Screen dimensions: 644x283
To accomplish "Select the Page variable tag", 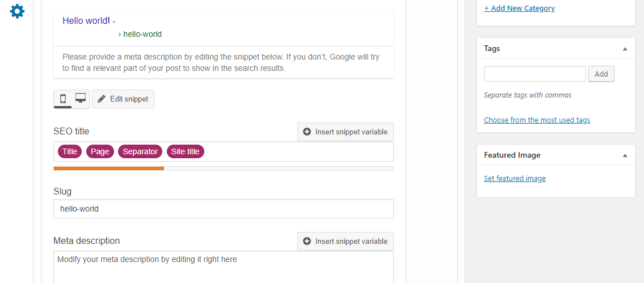I will 100,151.
